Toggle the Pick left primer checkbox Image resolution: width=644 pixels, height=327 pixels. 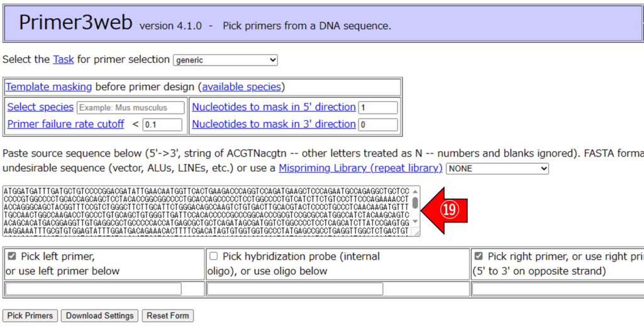tap(11, 257)
